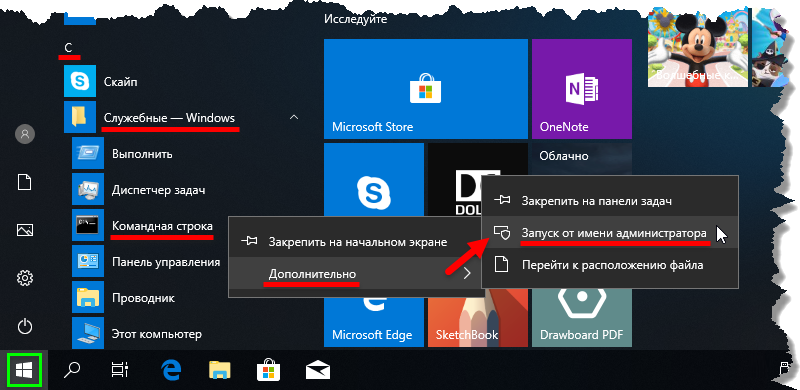Open Pictures from the Start sidebar
Screen dimensions: 800x390
tap(25, 230)
